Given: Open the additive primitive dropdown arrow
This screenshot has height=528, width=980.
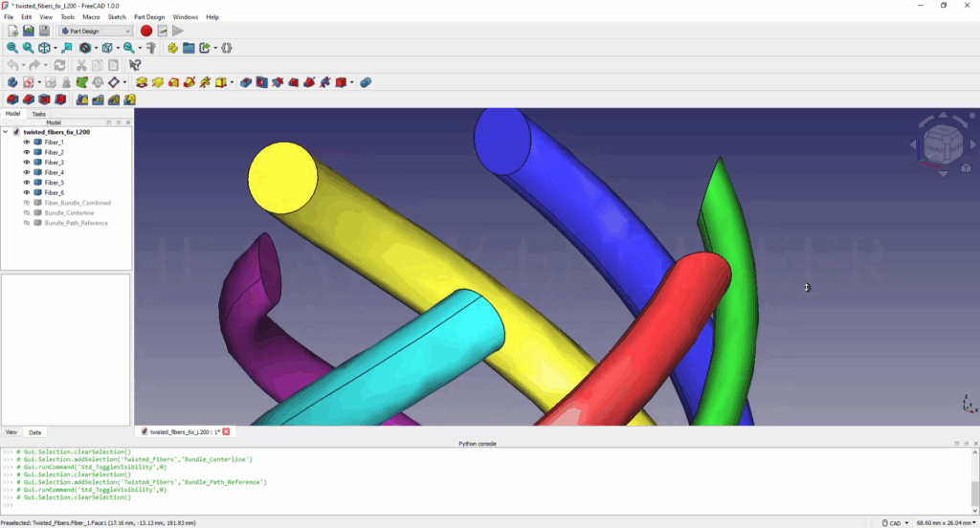Looking at the screenshot, I should click(232, 82).
